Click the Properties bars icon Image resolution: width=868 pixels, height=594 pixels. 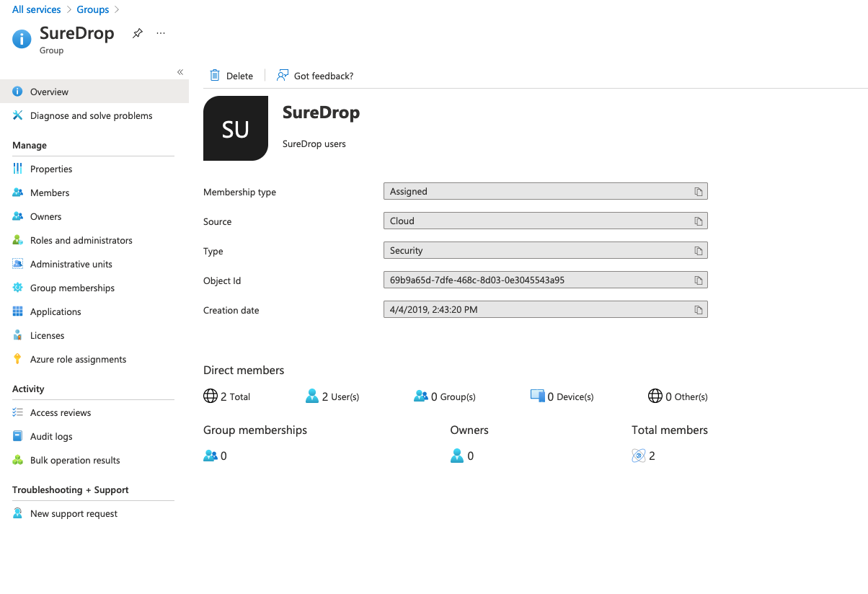tap(18, 169)
